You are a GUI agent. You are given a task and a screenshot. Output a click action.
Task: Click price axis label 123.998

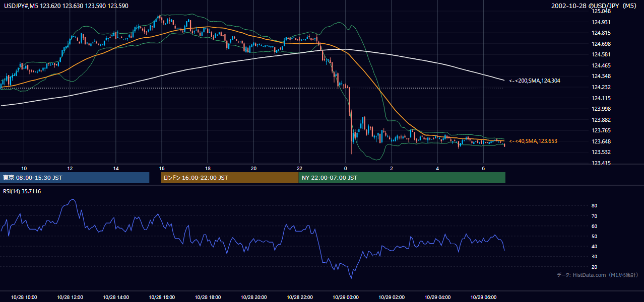tap(601, 109)
